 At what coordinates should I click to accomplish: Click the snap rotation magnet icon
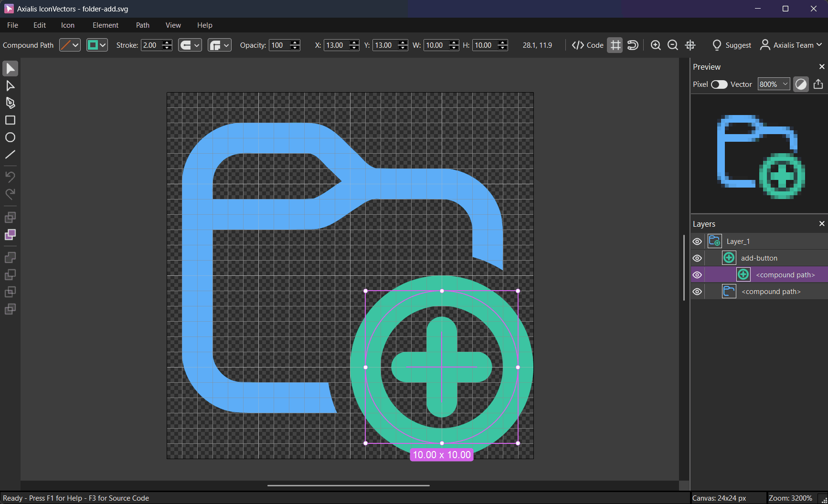click(x=633, y=45)
